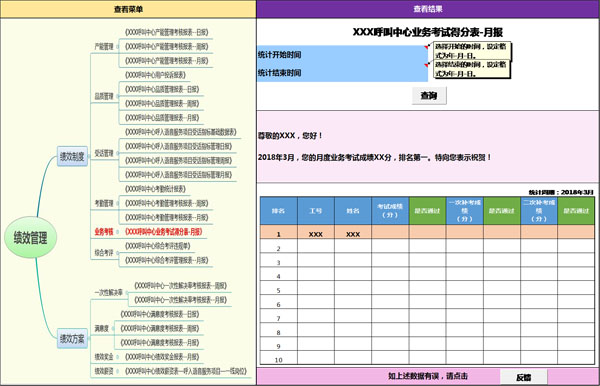
Task: Open XXX呼叫中心用户投诉报表 entry
Action: click(x=155, y=75)
